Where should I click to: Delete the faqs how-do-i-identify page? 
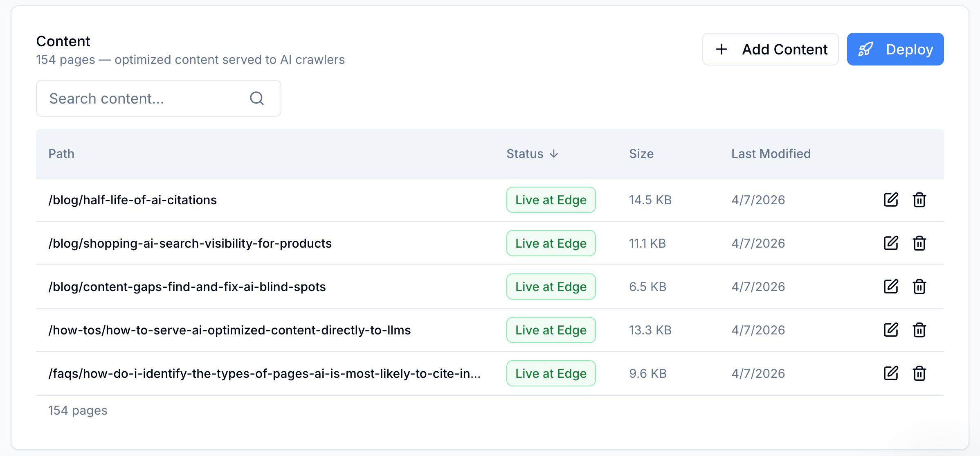tap(919, 373)
